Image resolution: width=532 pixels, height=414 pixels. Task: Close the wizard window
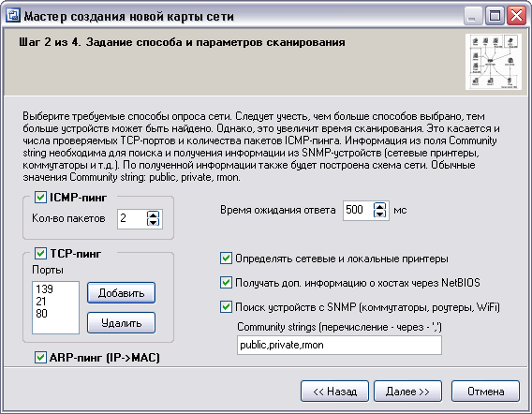coord(516,16)
